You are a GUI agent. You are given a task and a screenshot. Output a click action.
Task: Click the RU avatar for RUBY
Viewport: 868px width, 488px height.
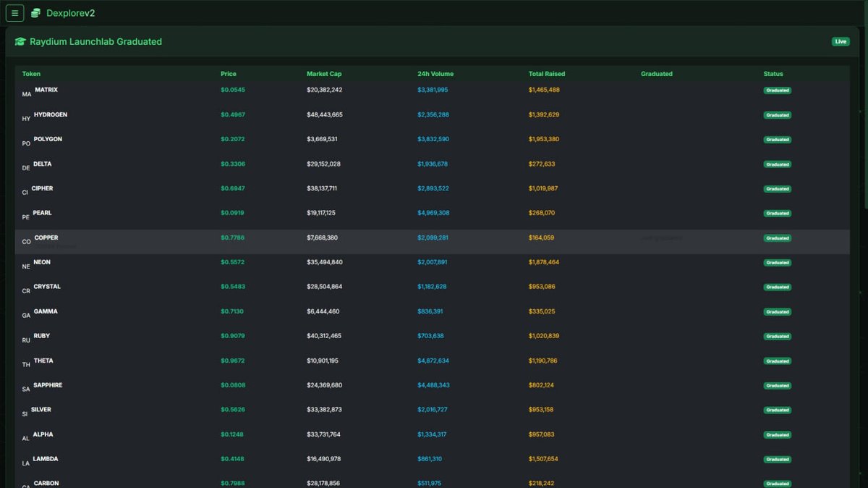click(27, 340)
